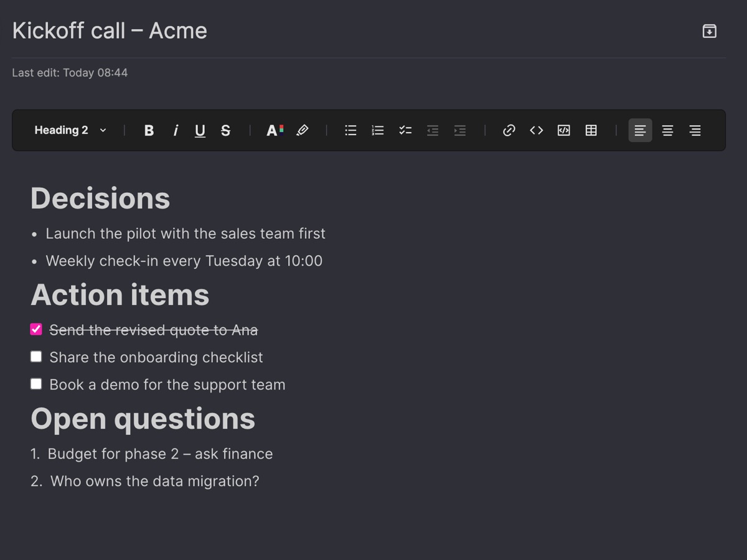Uncheck 'Send the revised quote to Ana'

pos(36,329)
